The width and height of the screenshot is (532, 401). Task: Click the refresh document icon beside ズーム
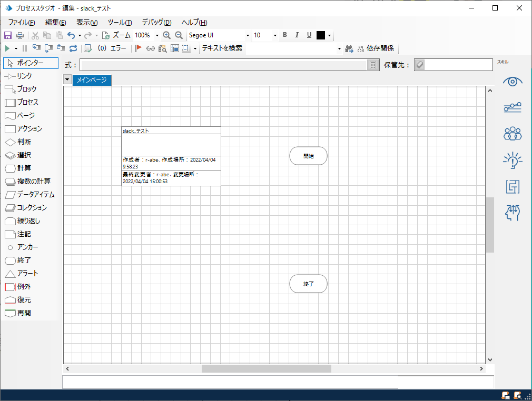point(106,35)
